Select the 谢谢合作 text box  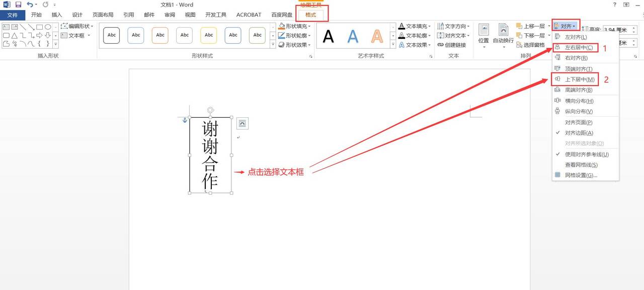pos(210,154)
